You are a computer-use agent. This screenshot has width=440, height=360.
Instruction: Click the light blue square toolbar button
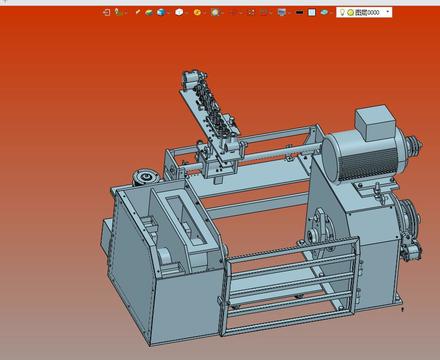click(x=312, y=12)
